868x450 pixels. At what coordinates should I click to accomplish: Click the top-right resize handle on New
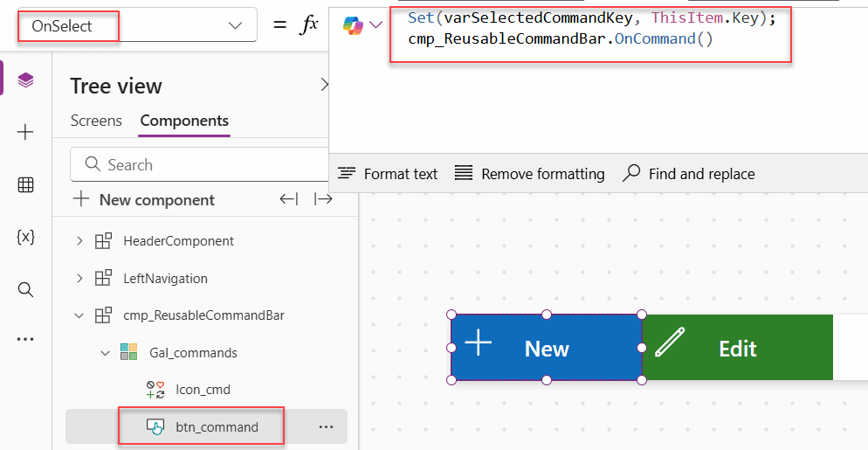point(642,315)
